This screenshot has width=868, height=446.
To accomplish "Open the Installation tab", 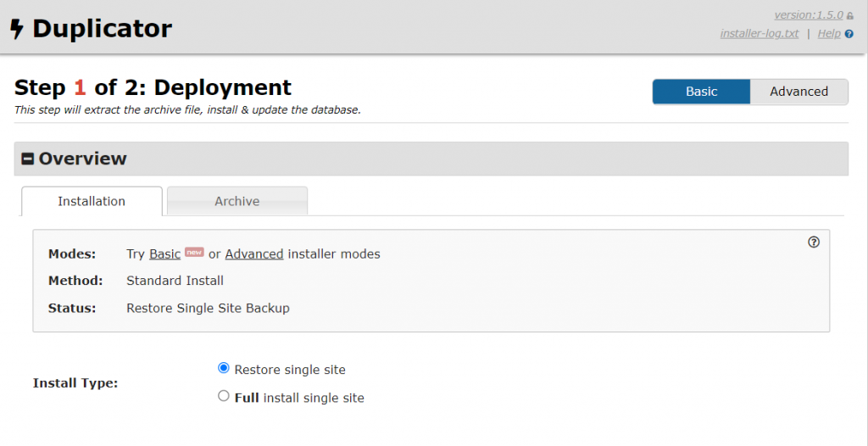I will [92, 202].
